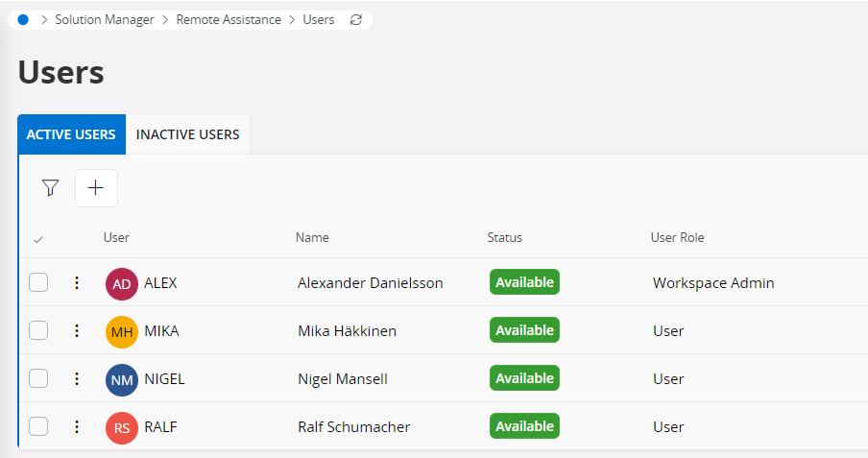
Task: Sort by the User Role column header
Action: (677, 237)
